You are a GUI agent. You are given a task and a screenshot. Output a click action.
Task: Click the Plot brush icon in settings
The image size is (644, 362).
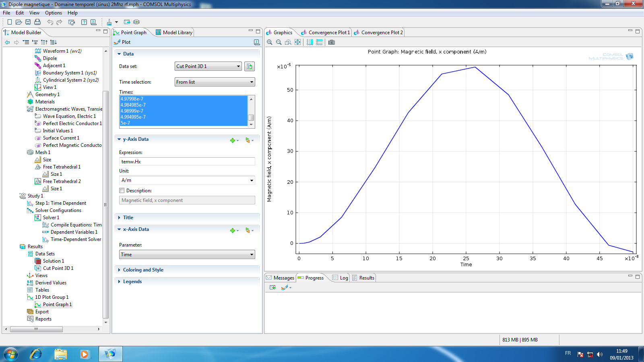(x=118, y=42)
